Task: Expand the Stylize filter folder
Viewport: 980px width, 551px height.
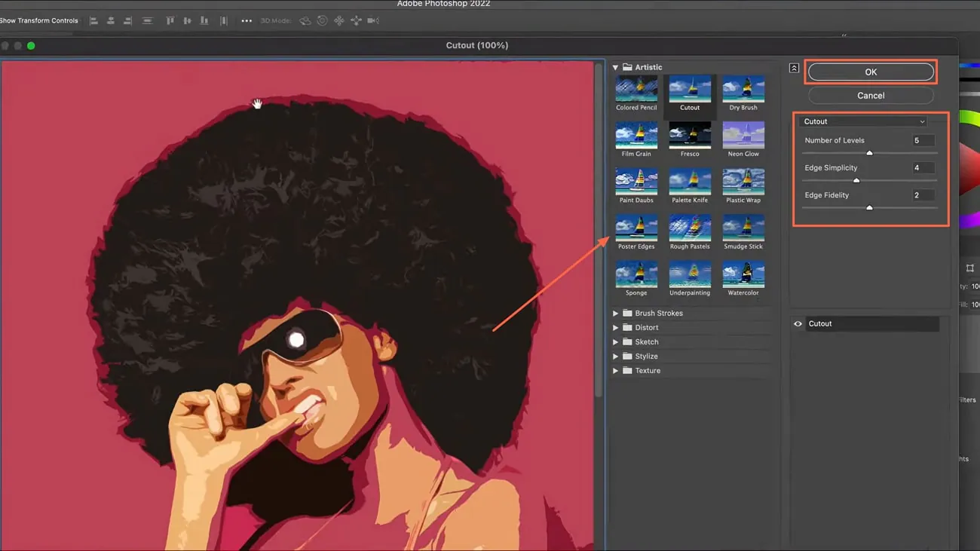Action: 615,356
